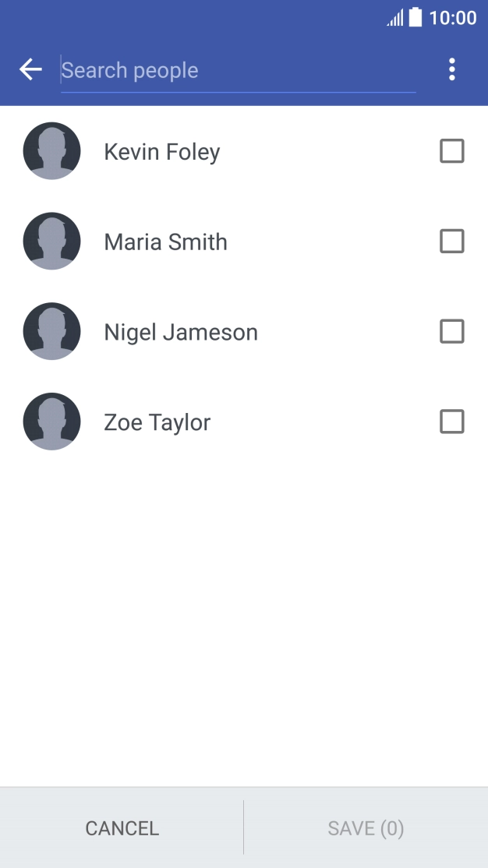Select Nigel Jameson's checkbox
This screenshot has height=868, width=488.
coord(452,332)
